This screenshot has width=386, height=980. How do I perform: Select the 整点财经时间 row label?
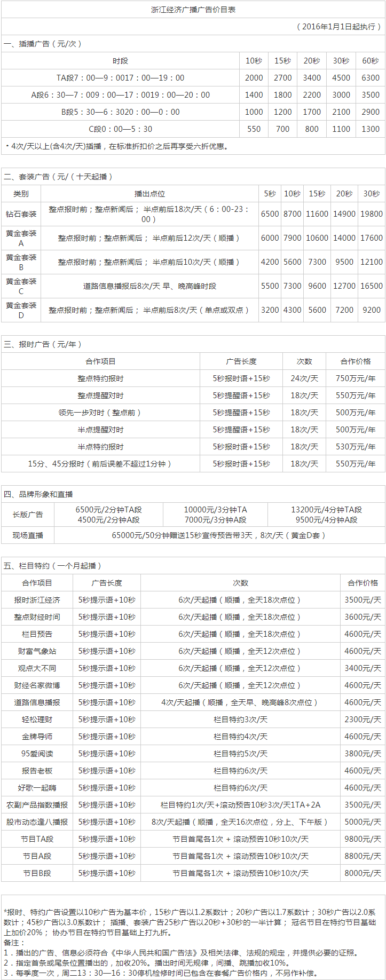(x=37, y=617)
